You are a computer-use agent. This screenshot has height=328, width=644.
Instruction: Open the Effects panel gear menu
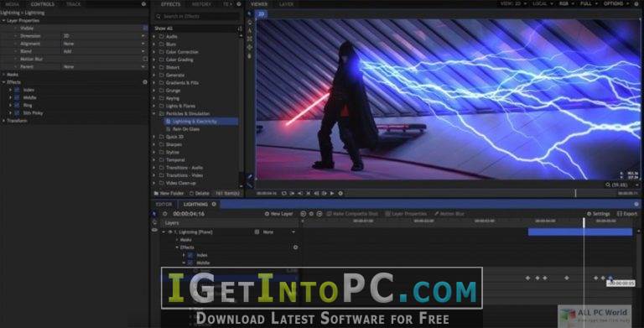(x=239, y=4)
